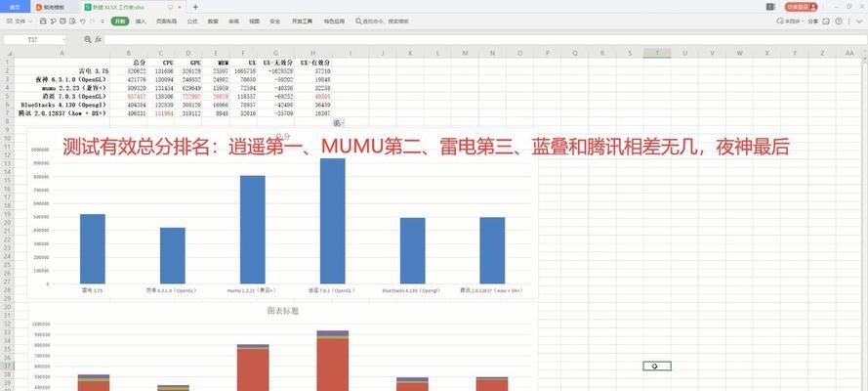Image resolution: width=868 pixels, height=391 pixels.
Task: Close the XLSX workbook tab
Action: pyautogui.click(x=180, y=7)
